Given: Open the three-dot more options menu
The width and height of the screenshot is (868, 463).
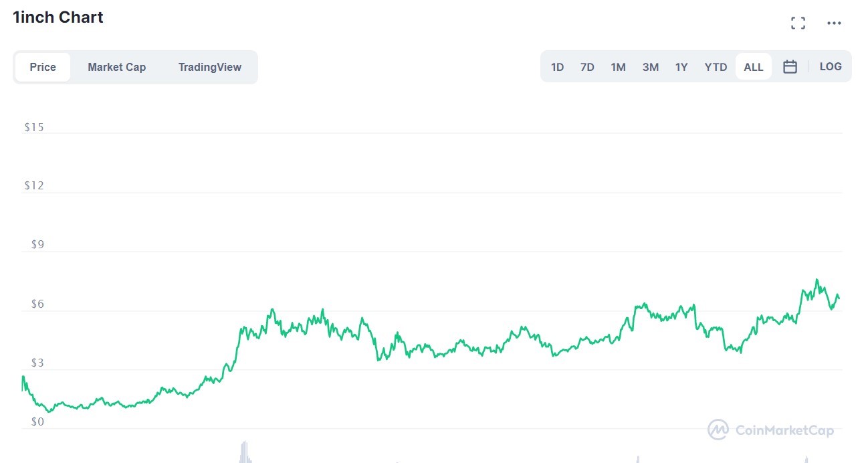Looking at the screenshot, I should pos(834,23).
